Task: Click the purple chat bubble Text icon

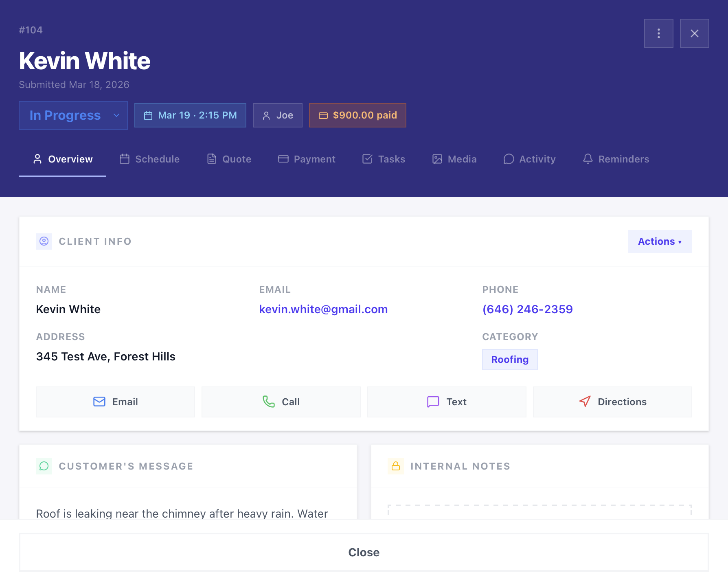Action: click(433, 402)
